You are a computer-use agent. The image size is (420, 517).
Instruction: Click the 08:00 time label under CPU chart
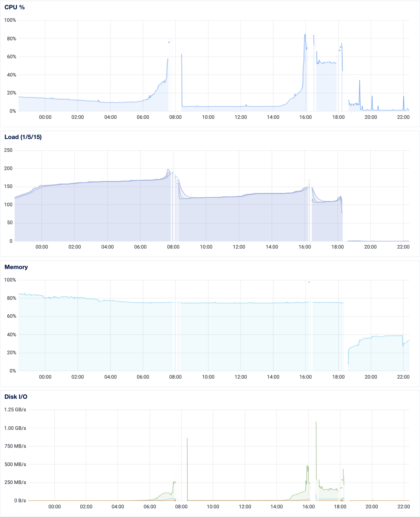click(175, 117)
